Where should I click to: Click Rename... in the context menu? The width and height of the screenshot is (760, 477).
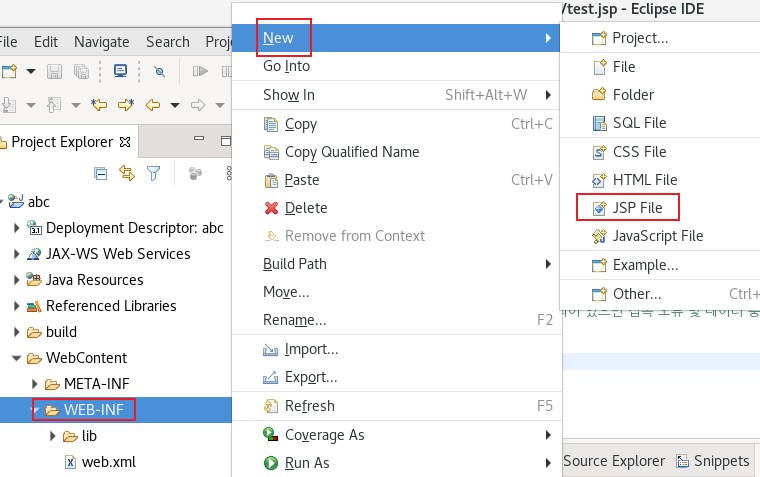[x=396, y=320]
